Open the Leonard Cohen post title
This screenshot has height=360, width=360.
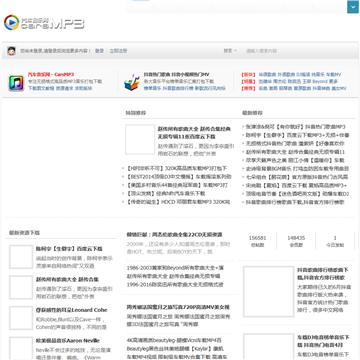(72, 310)
